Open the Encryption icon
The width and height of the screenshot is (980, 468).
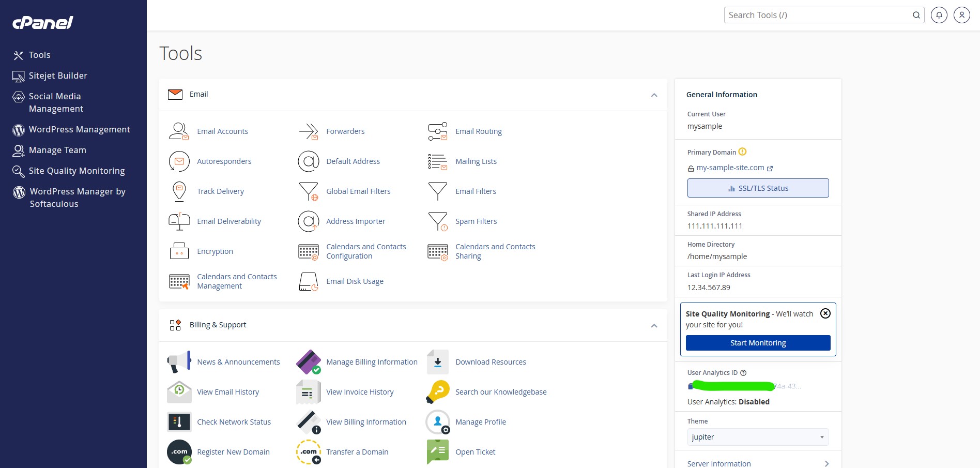pos(179,251)
